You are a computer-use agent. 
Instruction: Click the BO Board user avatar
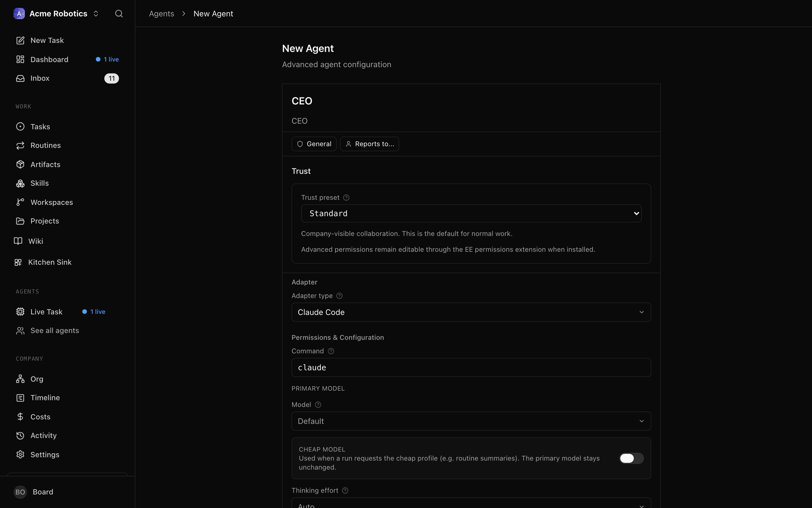20,492
